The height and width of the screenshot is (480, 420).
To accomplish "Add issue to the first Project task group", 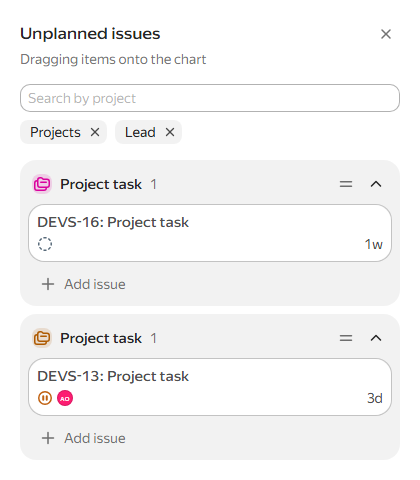I will point(83,284).
